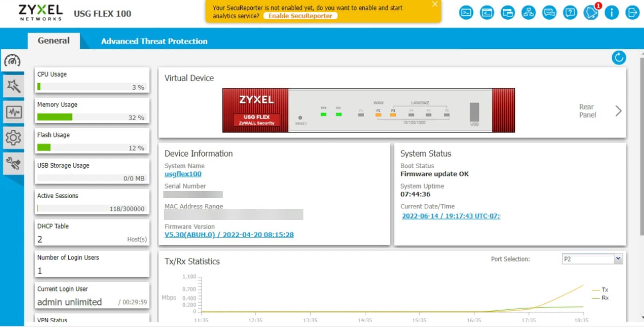This screenshot has height=327, width=644.
Task: Open the Quick Setup wizard sidebar icon
Action: click(x=13, y=86)
